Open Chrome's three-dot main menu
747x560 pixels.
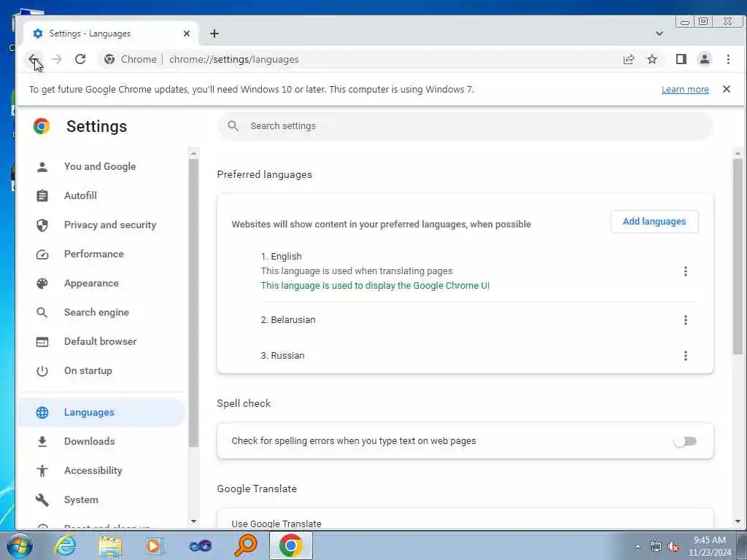pyautogui.click(x=728, y=59)
